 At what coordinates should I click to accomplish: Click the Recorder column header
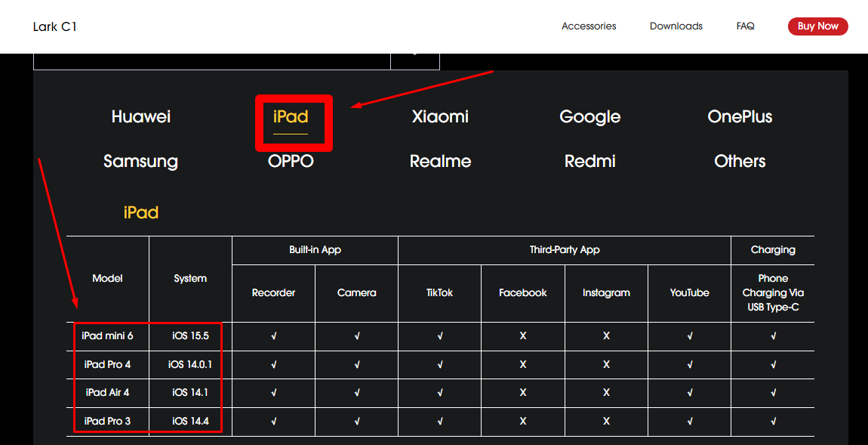click(273, 293)
